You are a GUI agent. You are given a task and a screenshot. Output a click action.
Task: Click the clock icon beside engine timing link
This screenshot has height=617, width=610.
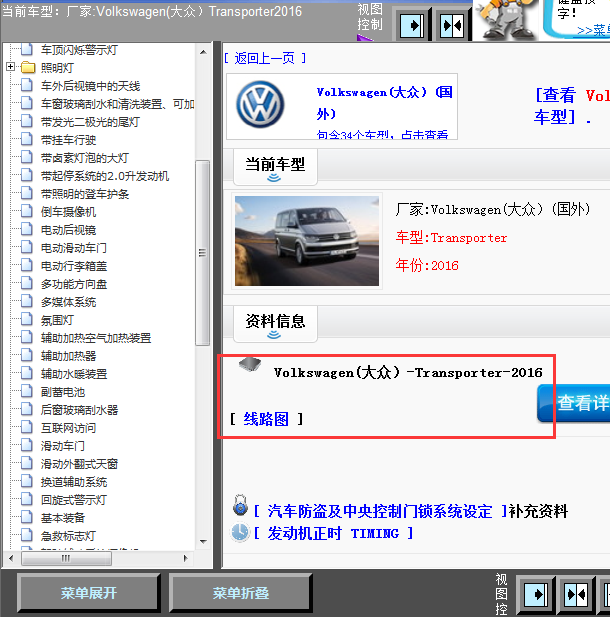240,532
